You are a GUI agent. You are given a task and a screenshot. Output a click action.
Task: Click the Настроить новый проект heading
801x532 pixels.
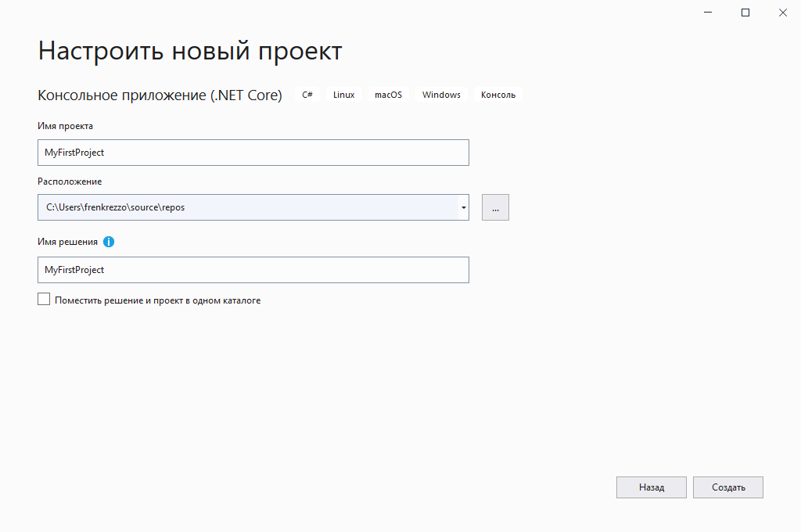[190, 51]
